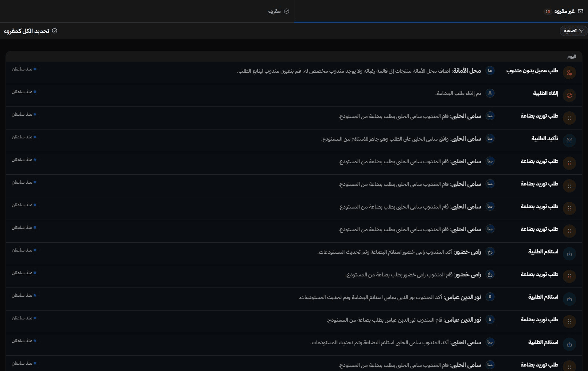Select the "إلغاء الطلبية" notification title
The width and height of the screenshot is (588, 371).
pyautogui.click(x=546, y=93)
